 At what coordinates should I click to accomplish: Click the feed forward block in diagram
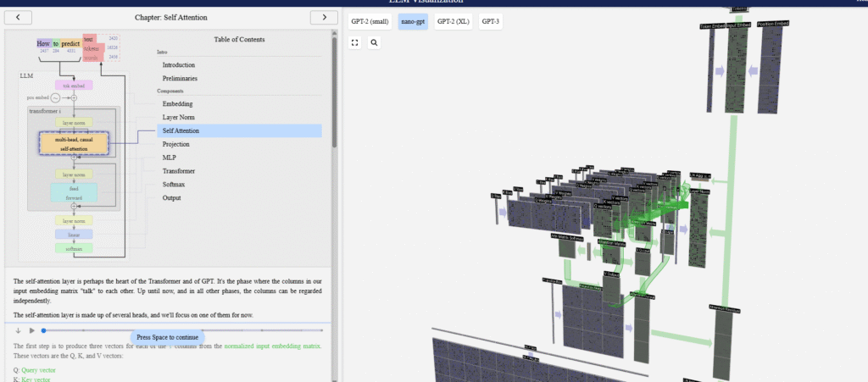(74, 192)
